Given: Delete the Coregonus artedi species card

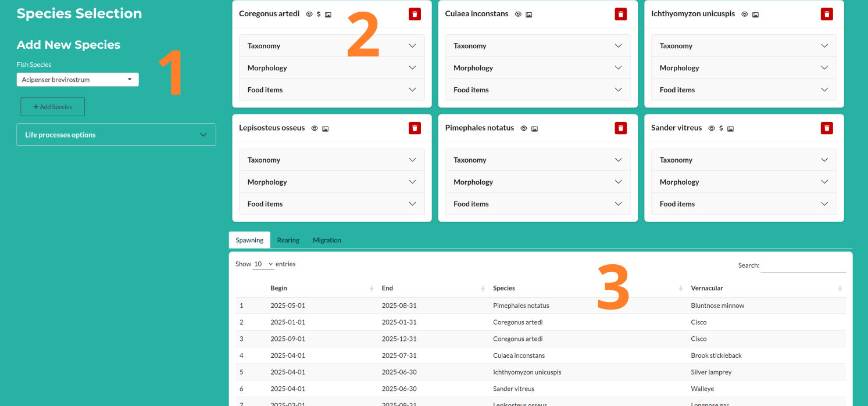Looking at the screenshot, I should pos(415,14).
